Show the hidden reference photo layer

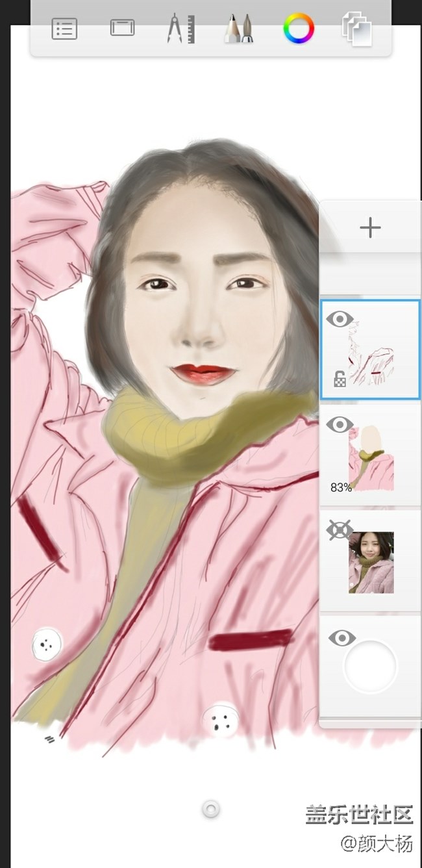pos(340,531)
